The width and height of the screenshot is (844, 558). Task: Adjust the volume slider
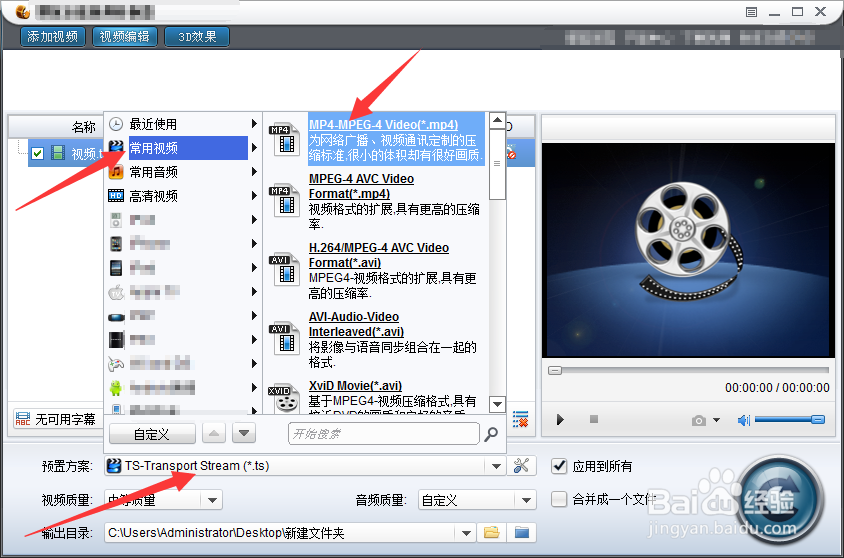tap(790, 420)
